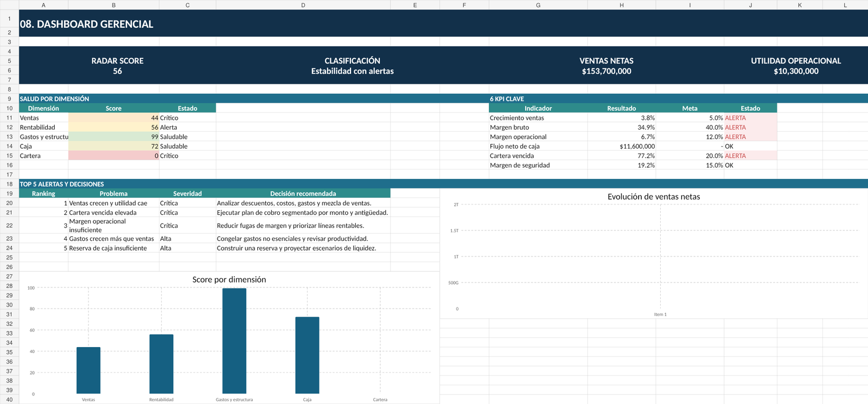The image size is (868, 404).
Task: Select the result value '3.8%'
Action: 621,118
